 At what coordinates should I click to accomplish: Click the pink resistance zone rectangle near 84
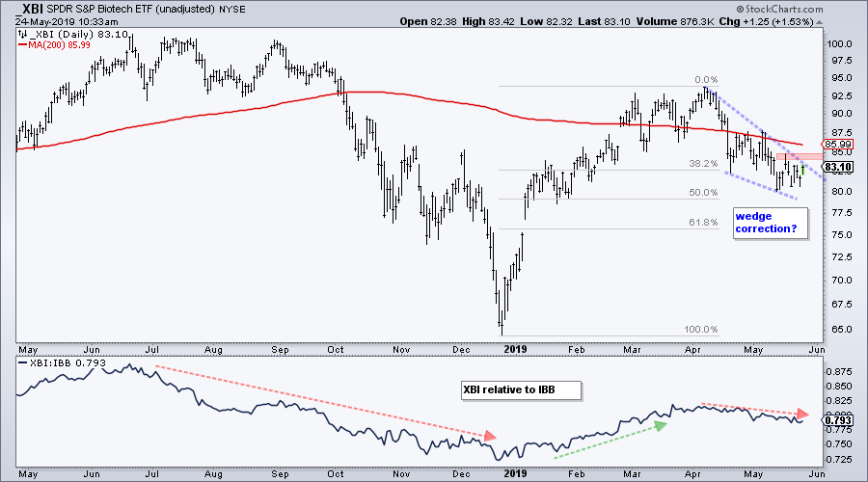800,156
